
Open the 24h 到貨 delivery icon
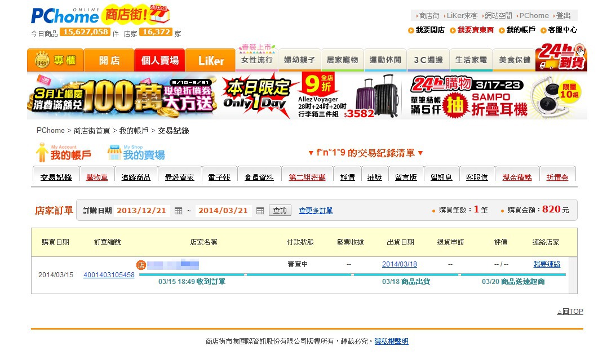[561, 57]
